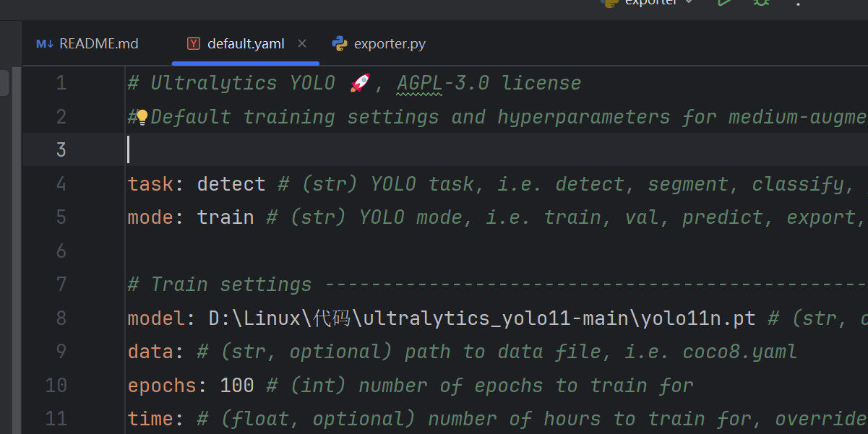
Task: Click the YAML file icon on default.yaml tab
Action: pos(194,43)
